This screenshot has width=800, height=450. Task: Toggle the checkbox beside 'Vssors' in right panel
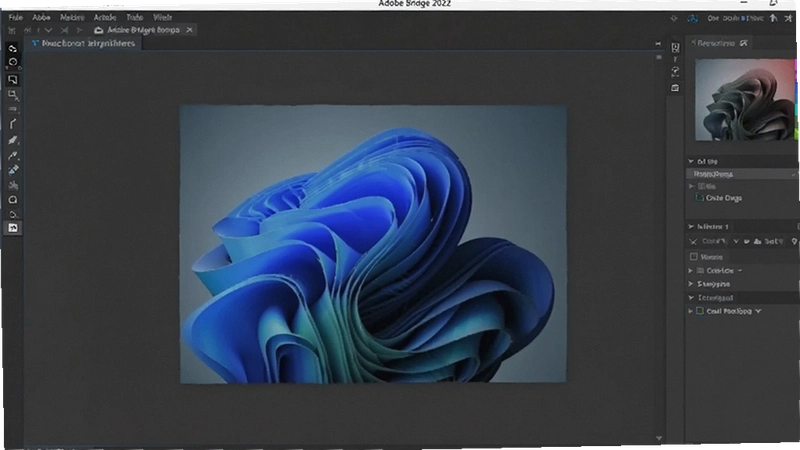coord(694,257)
